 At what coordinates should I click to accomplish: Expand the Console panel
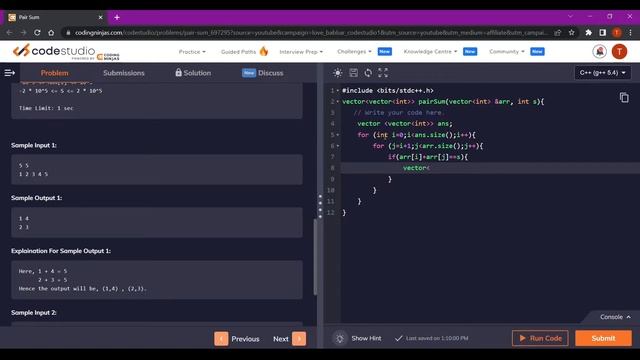[615, 317]
